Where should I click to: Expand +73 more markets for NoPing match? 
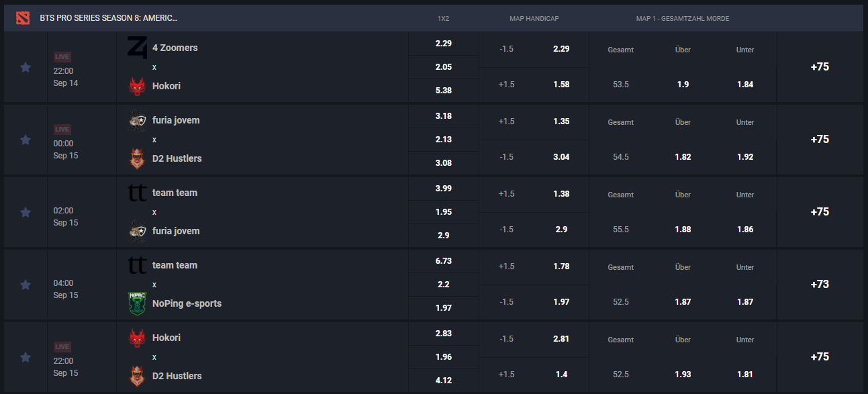click(x=820, y=284)
